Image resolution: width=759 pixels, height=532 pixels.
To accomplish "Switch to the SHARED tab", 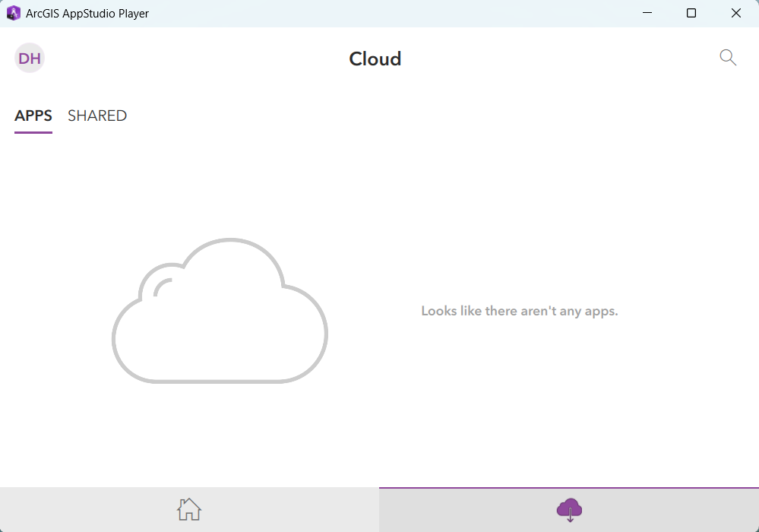I will point(97,116).
